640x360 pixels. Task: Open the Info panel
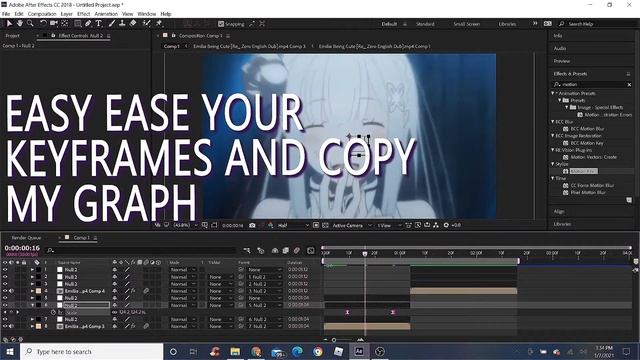pyautogui.click(x=558, y=36)
